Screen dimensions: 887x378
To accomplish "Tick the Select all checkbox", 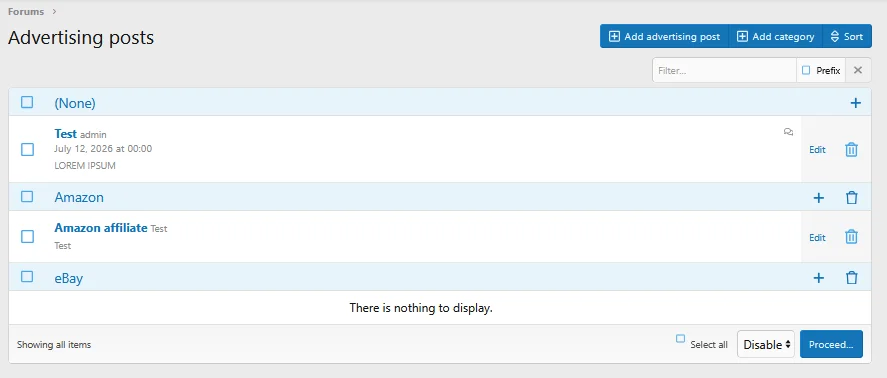I will [x=681, y=339].
